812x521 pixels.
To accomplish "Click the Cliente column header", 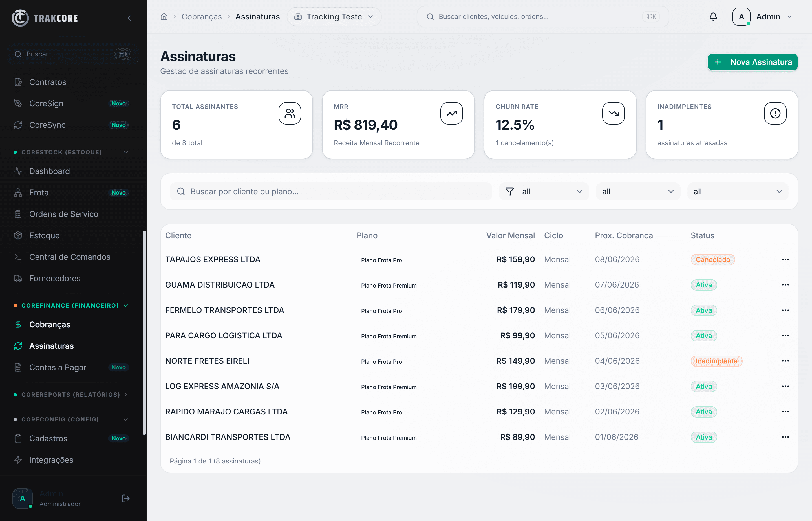I will pos(178,235).
